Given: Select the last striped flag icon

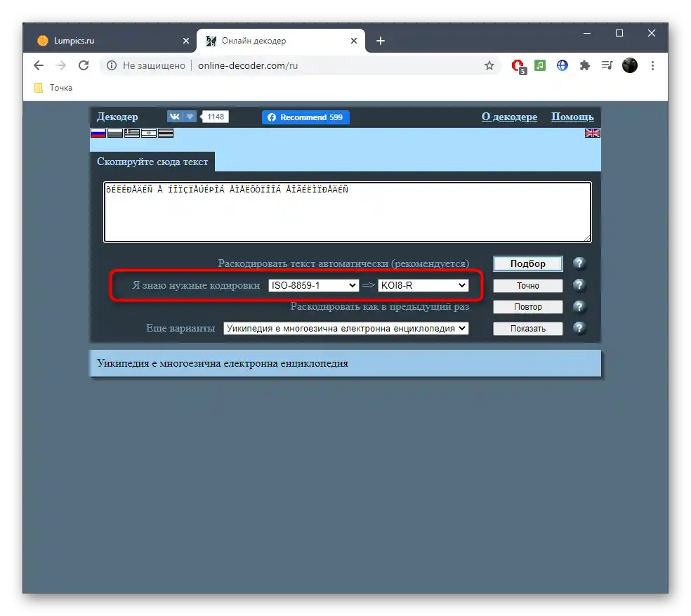Looking at the screenshot, I should 165,133.
